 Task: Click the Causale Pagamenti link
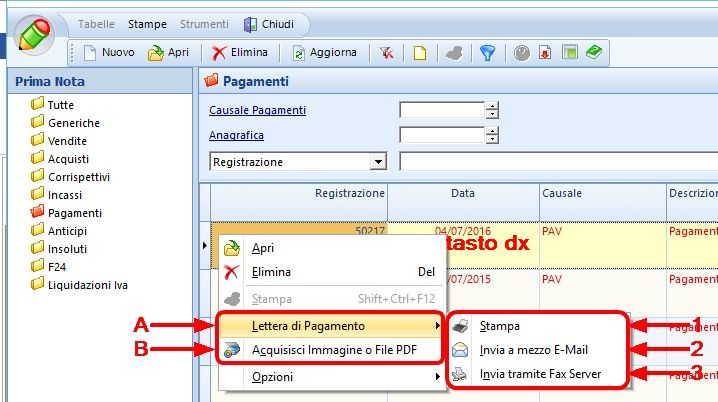[x=257, y=110]
